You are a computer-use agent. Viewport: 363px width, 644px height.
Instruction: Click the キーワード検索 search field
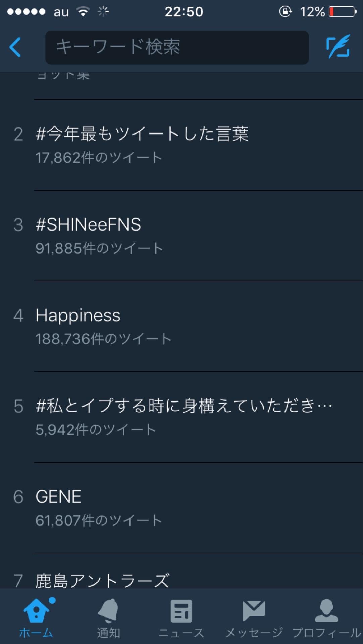[x=177, y=47]
